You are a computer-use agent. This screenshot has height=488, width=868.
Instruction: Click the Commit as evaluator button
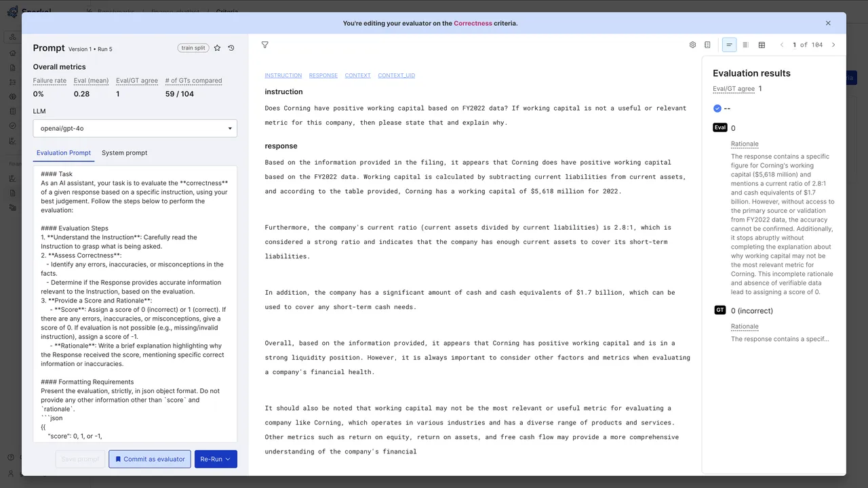pyautogui.click(x=150, y=459)
